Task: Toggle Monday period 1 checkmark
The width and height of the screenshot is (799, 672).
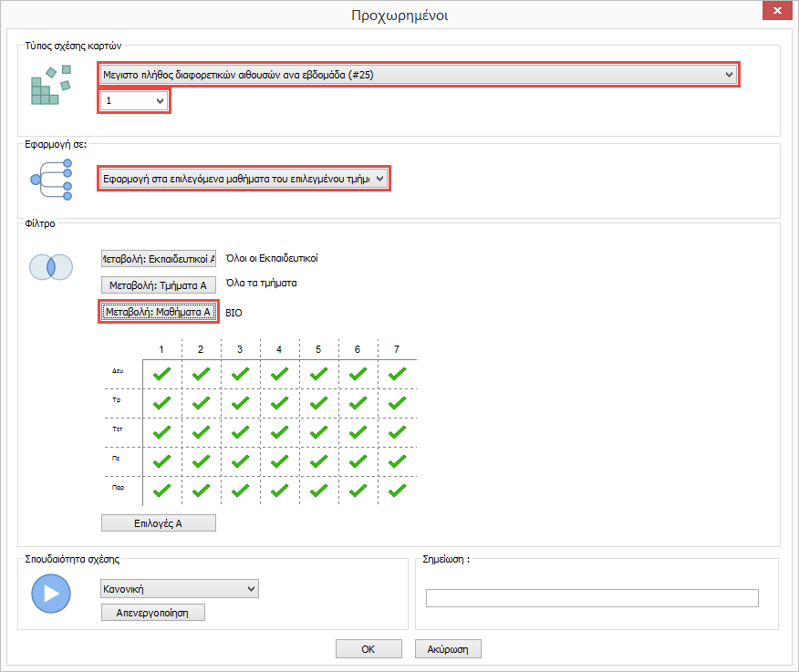Action: pos(161,373)
